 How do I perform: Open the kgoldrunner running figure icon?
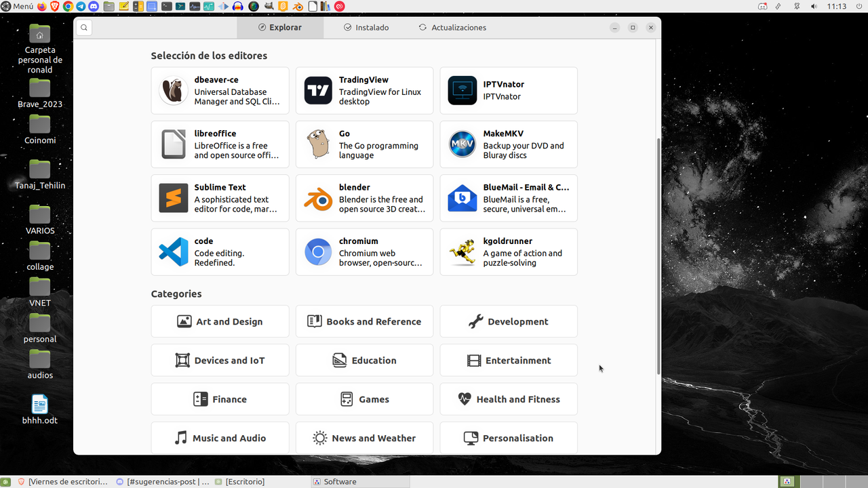[x=462, y=251]
